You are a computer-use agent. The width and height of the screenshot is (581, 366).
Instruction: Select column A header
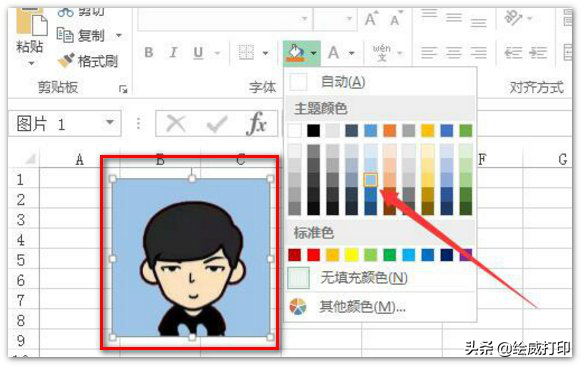click(x=79, y=160)
